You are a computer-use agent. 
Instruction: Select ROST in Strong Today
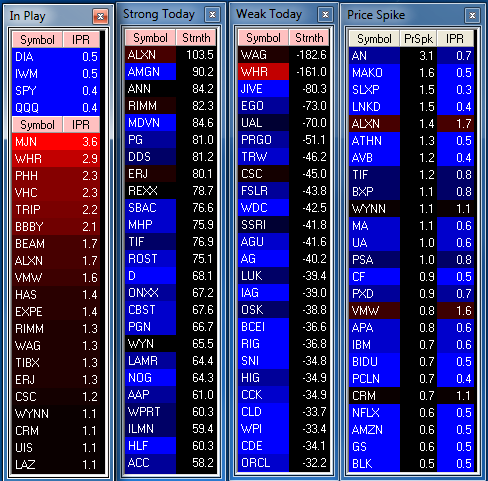[x=171, y=259]
